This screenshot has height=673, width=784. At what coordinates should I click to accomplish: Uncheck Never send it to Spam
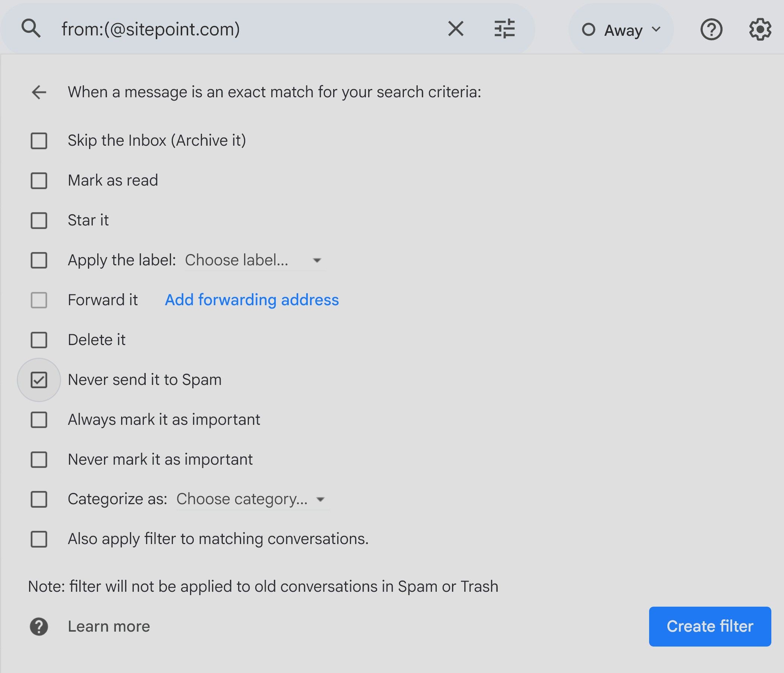(x=39, y=380)
